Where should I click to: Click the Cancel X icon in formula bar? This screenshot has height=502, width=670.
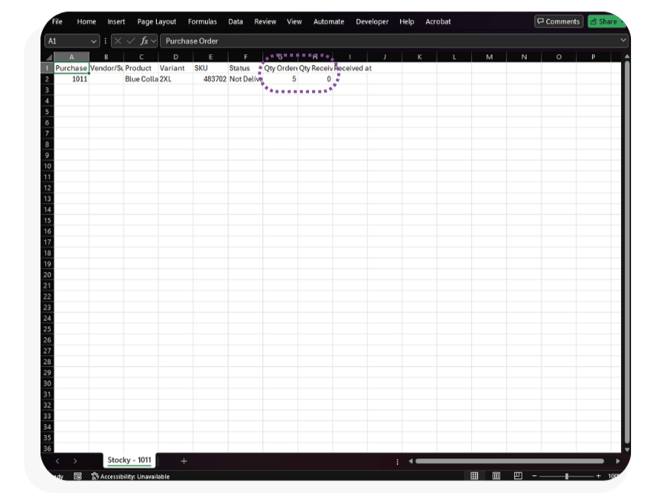tap(118, 41)
